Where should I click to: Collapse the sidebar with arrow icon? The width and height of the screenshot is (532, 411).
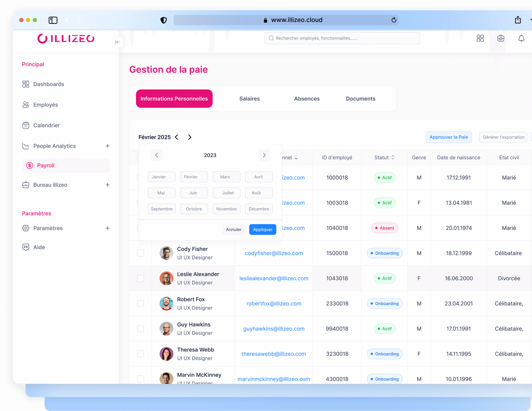[x=117, y=42]
